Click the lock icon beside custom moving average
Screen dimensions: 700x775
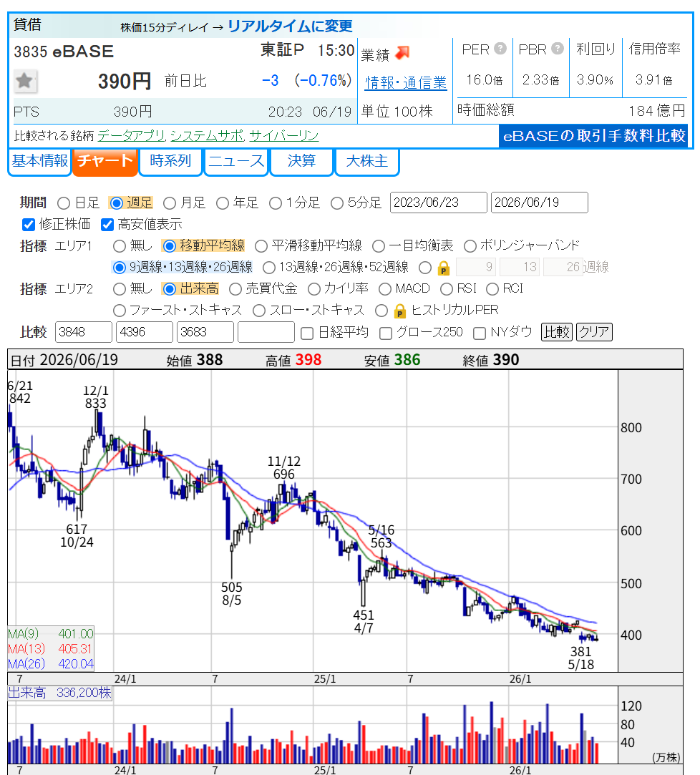(x=444, y=268)
